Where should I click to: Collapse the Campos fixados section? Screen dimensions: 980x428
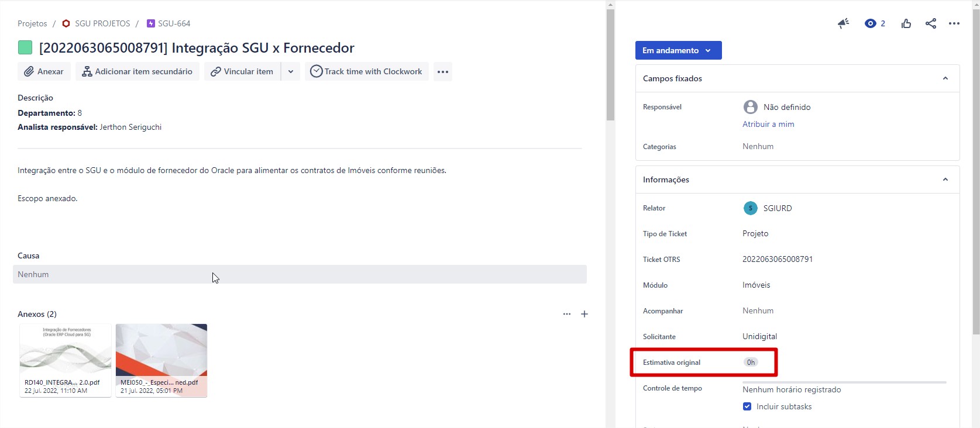[945, 78]
